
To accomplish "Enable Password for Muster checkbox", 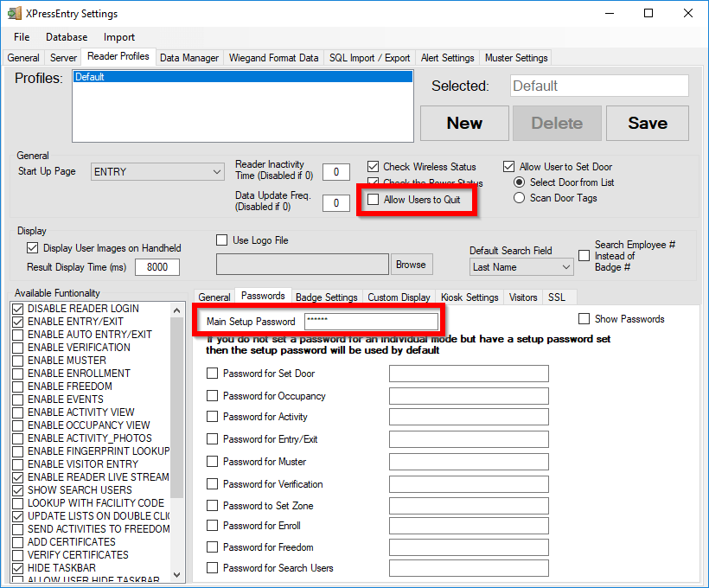I will (x=213, y=462).
